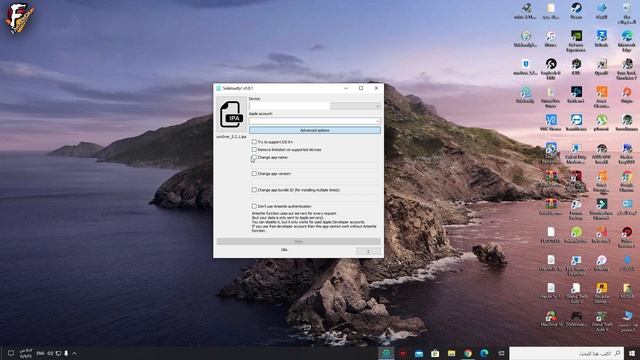Click the app name text field
Image resolution: width=640 pixels, height=360 pixels.
coord(314,165)
